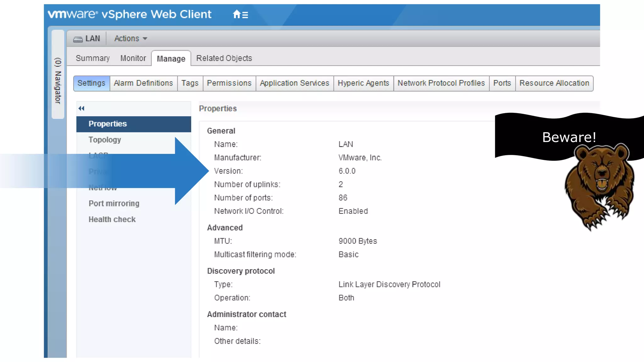The width and height of the screenshot is (644, 362).
Task: Select Resource Allocation sub-tab
Action: click(x=554, y=83)
